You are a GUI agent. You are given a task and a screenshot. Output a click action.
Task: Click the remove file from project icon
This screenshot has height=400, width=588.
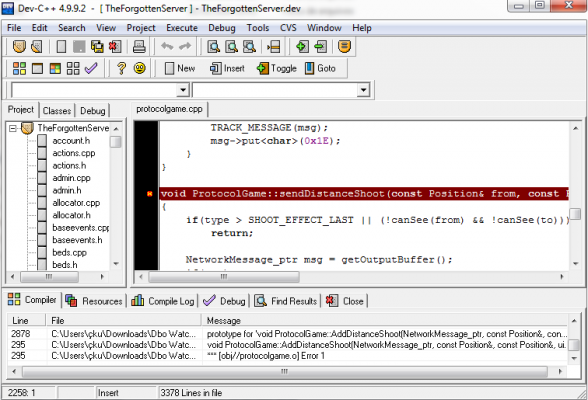click(x=321, y=46)
